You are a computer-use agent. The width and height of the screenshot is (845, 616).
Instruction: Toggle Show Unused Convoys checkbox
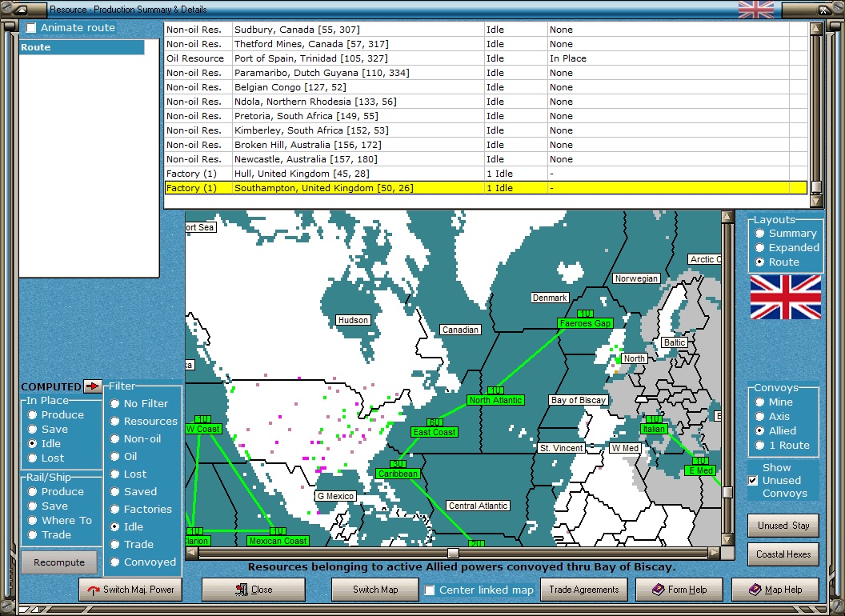(x=752, y=481)
